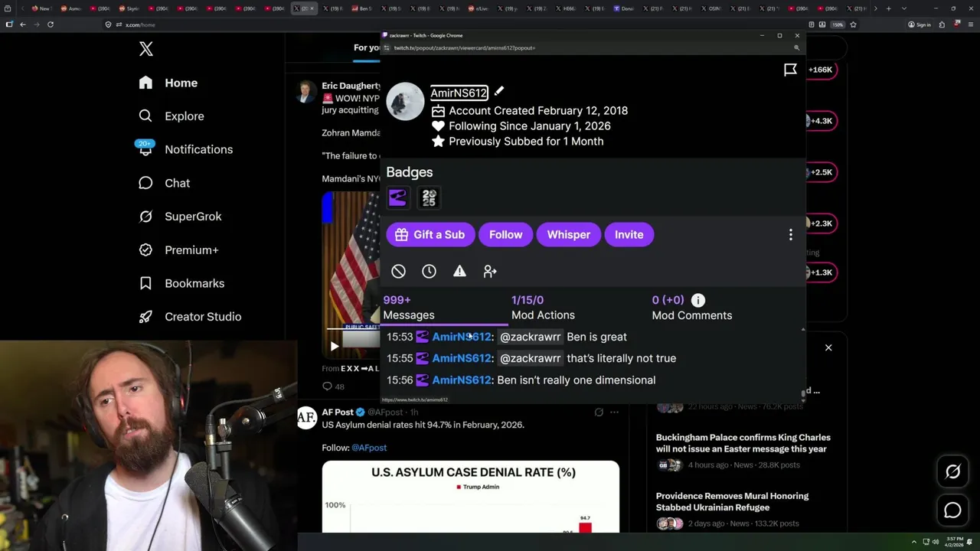Image resolution: width=980 pixels, height=551 pixels.
Task: Click the Creator Studio rocket icon
Action: click(x=145, y=317)
